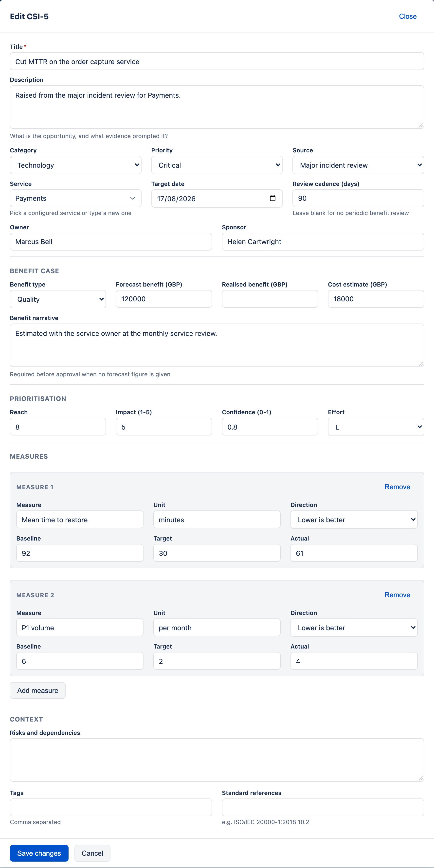Click the Sponsor field with Helen Cartwright
434x868 pixels.
coord(323,242)
